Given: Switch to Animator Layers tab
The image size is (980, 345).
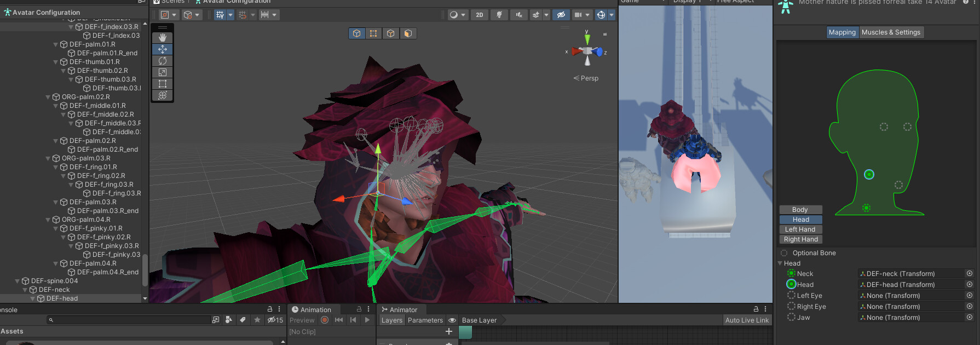Looking at the screenshot, I should click(392, 320).
